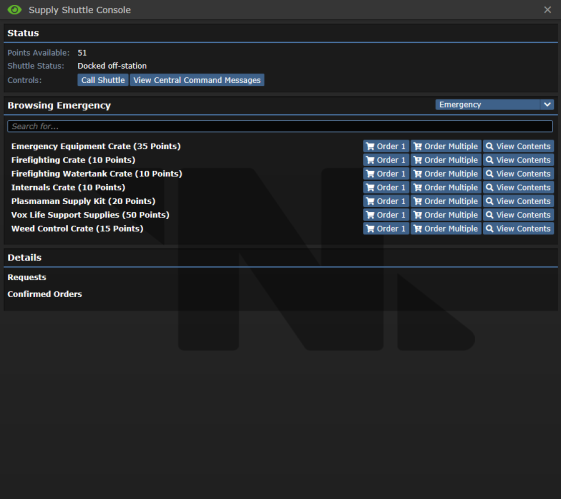This screenshot has height=499, width=561.
Task: Order 1 Vox Life Support Supplies
Action: coord(386,215)
